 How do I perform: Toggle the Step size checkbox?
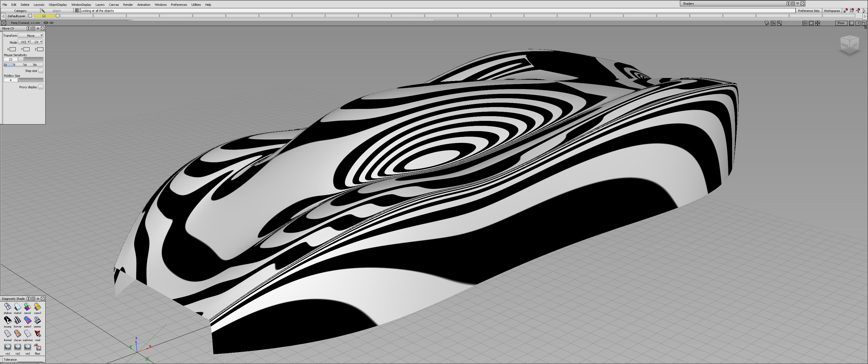[40, 71]
